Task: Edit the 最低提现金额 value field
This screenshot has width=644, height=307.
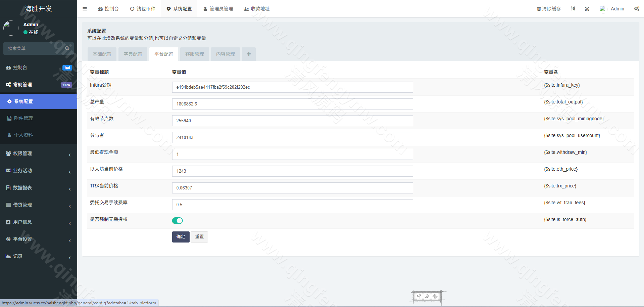Action: 292,154
